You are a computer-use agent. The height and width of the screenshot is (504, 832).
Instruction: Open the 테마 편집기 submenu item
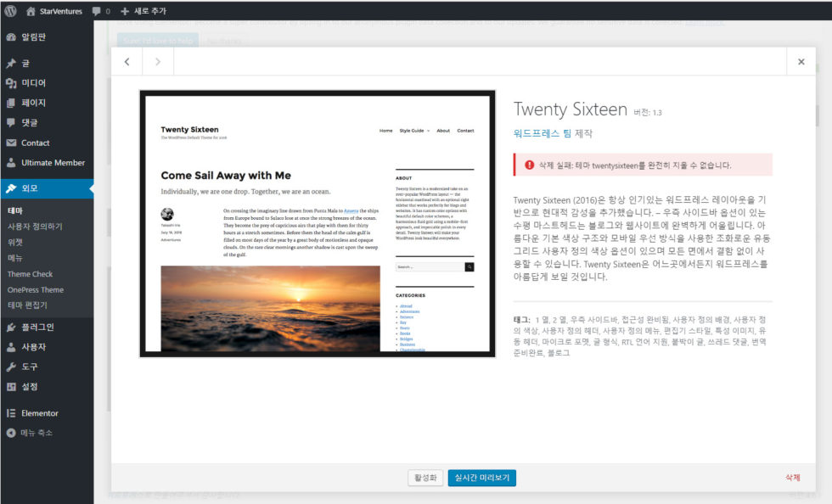[x=27, y=305]
